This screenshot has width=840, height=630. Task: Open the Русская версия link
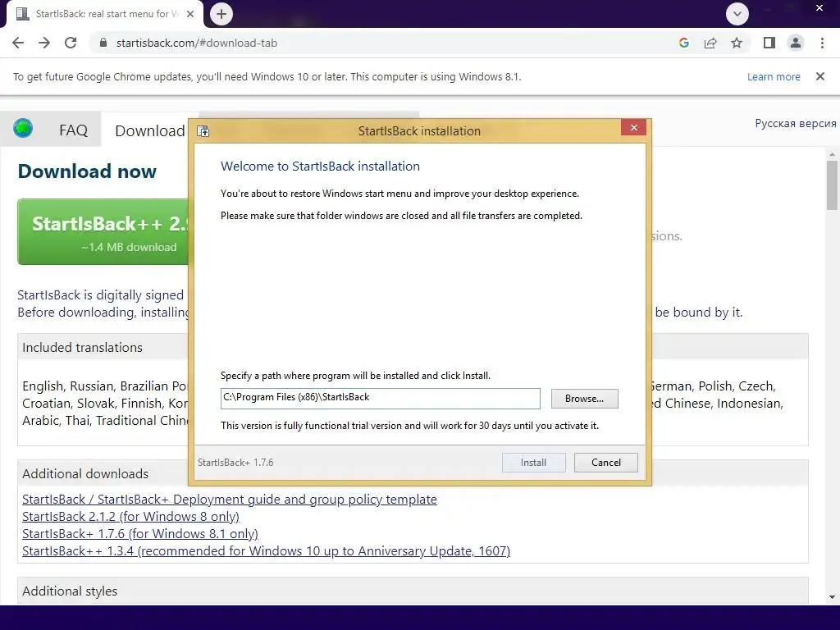[796, 123]
